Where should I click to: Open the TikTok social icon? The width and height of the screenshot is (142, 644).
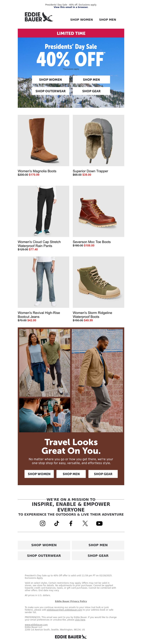[57, 523]
